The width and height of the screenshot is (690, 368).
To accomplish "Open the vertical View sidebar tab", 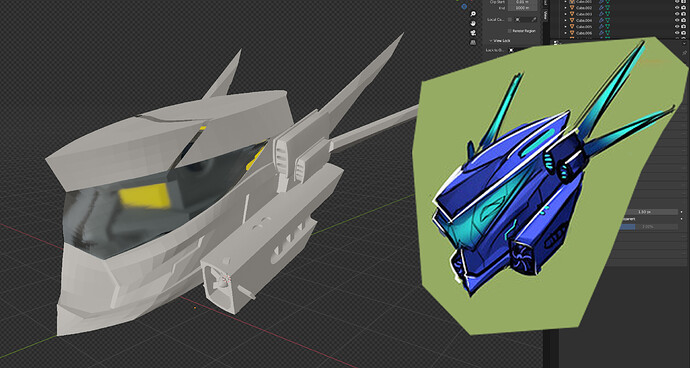I will click(546, 15).
